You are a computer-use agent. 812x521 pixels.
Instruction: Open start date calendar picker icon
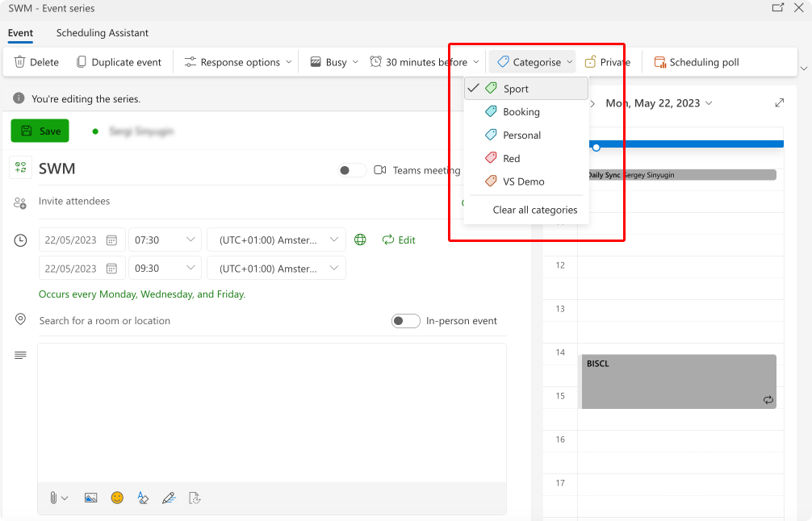(x=111, y=240)
